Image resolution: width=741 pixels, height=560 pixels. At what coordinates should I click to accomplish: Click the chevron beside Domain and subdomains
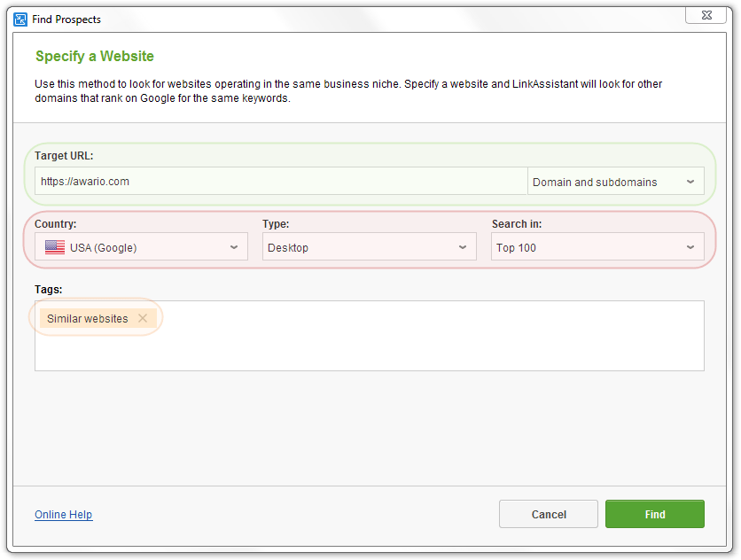coord(690,183)
